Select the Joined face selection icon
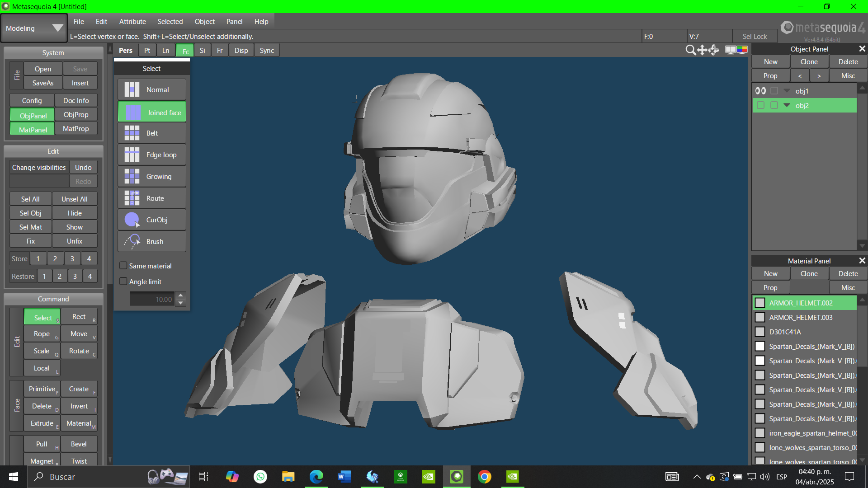The width and height of the screenshot is (868, 488). pyautogui.click(x=132, y=113)
